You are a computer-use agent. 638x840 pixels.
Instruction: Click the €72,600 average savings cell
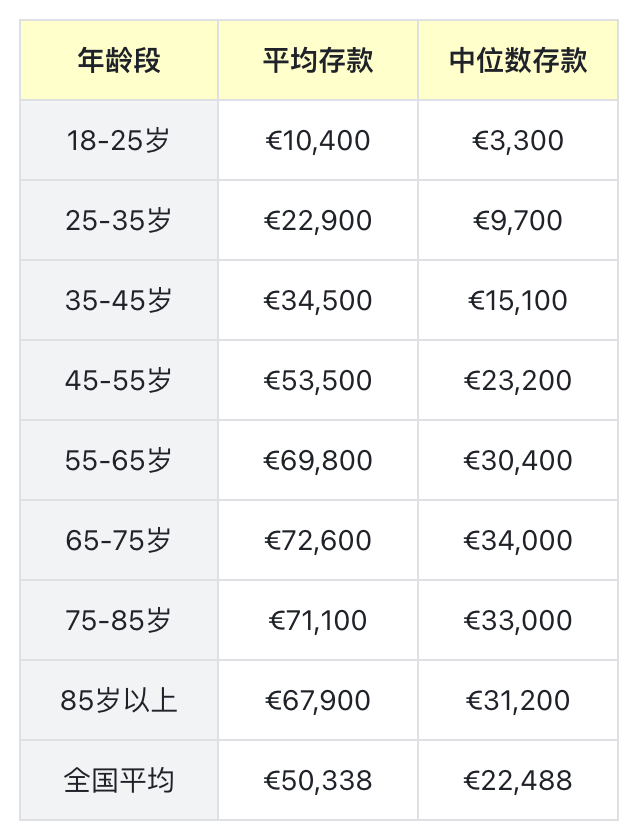click(x=318, y=541)
